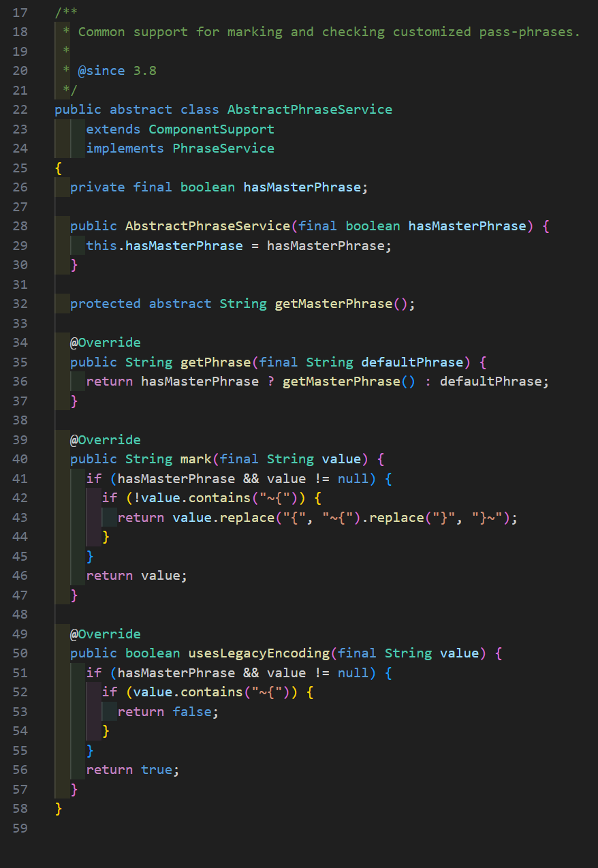Click the '@Override' annotation on line 49
Image resolution: width=598 pixels, height=868 pixels.
tap(106, 634)
